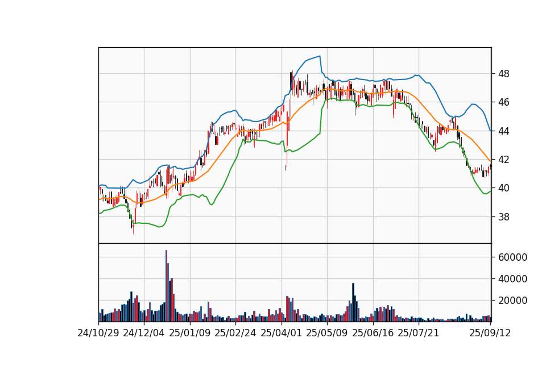This screenshot has width=546, height=392.
Task: Click the volume axis value 60000
Action: (512, 257)
